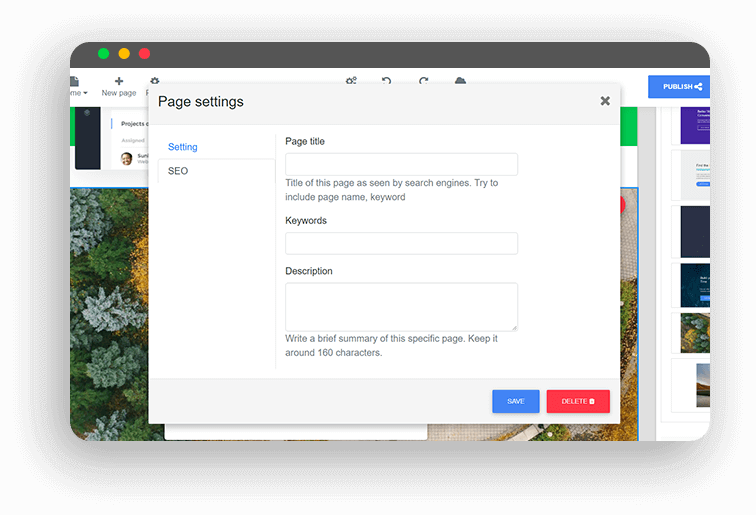Open the page dropdown next to New page

click(79, 87)
